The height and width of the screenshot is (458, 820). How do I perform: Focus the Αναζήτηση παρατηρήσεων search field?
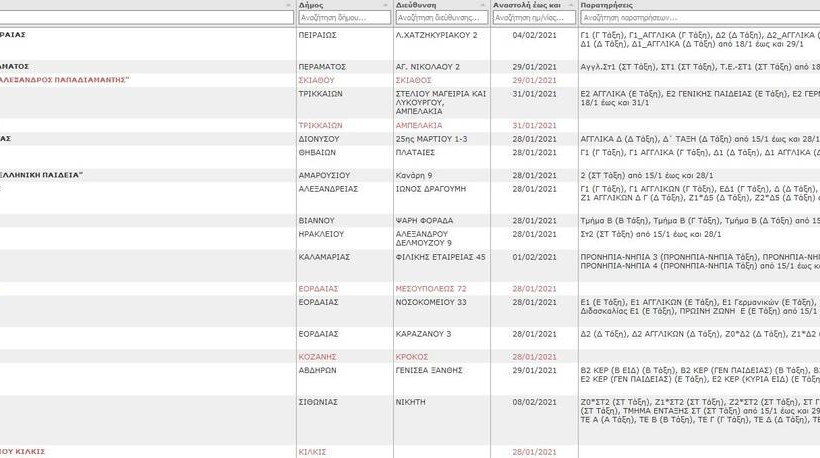[698, 18]
